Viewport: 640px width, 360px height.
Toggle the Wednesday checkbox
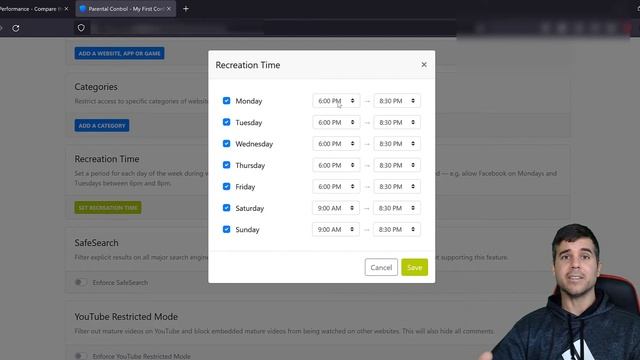tap(227, 143)
